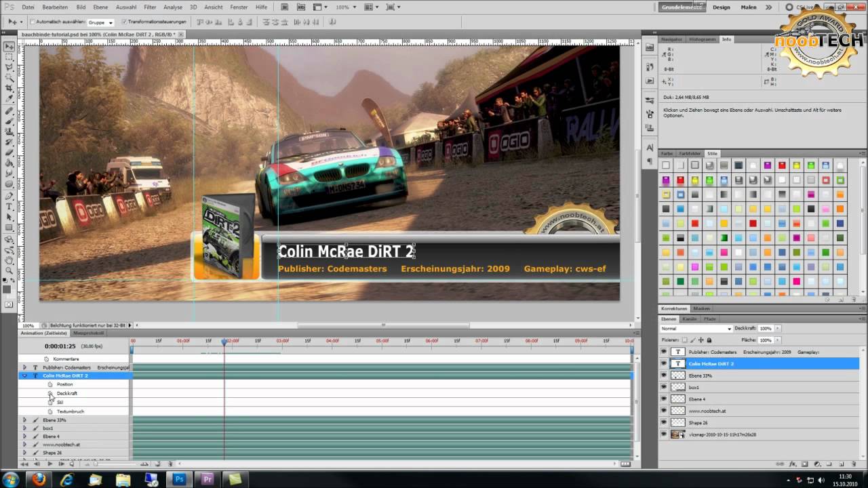Expand the Ebene 33% timeline track

(x=24, y=420)
